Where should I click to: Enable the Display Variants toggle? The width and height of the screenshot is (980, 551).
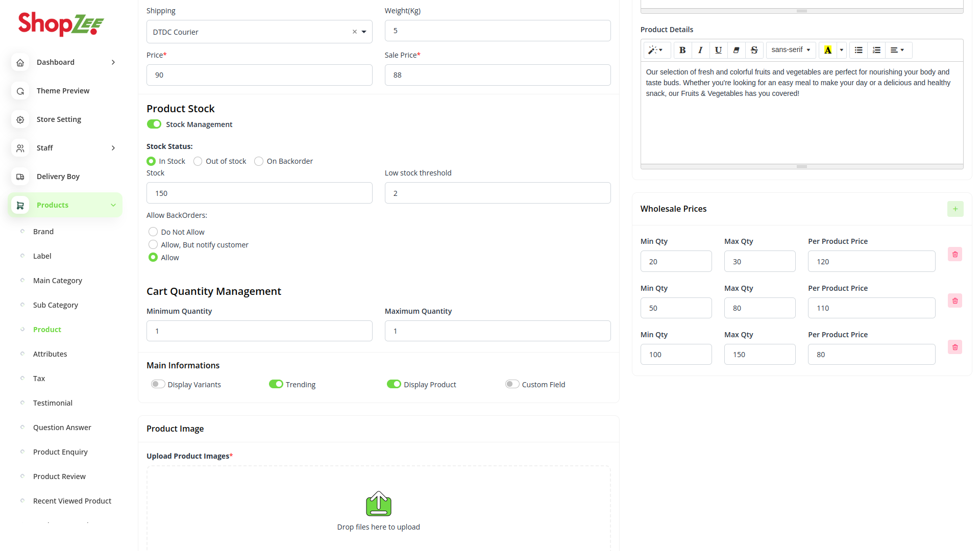[158, 384]
